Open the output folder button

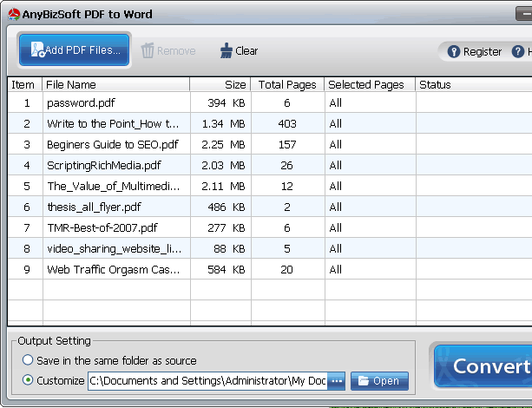point(379,381)
